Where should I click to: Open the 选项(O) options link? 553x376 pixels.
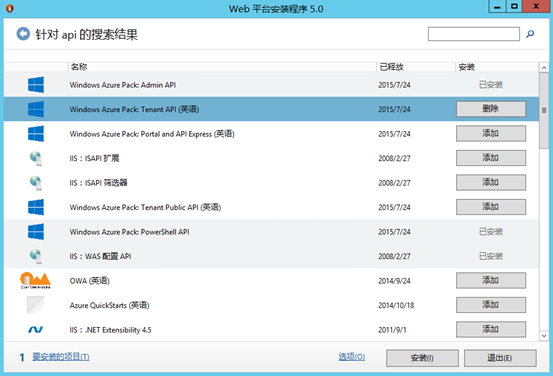(x=352, y=357)
